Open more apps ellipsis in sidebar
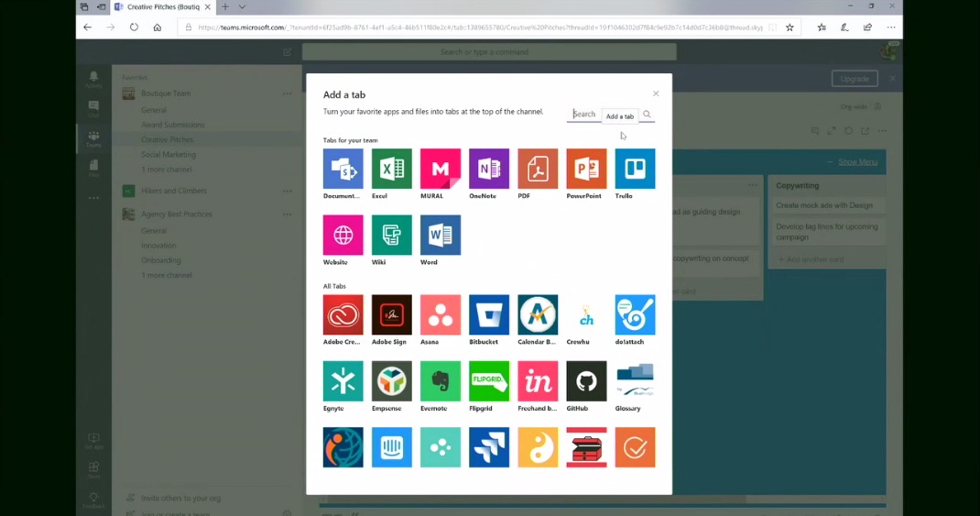Image resolution: width=980 pixels, height=516 pixels. coord(93,198)
